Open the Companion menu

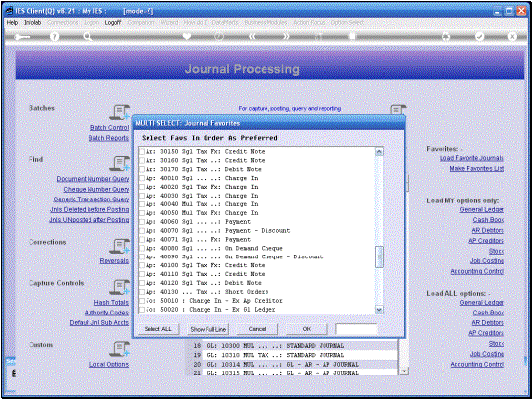(x=142, y=22)
